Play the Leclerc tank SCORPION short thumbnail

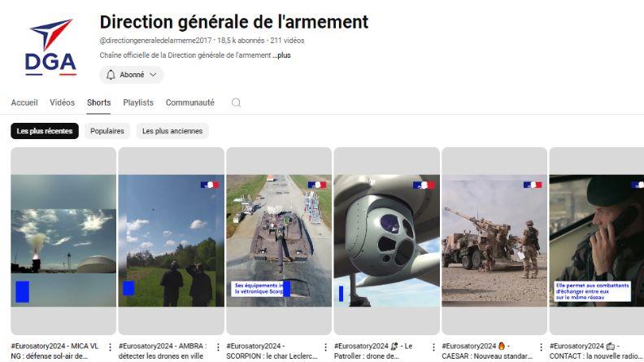279,241
